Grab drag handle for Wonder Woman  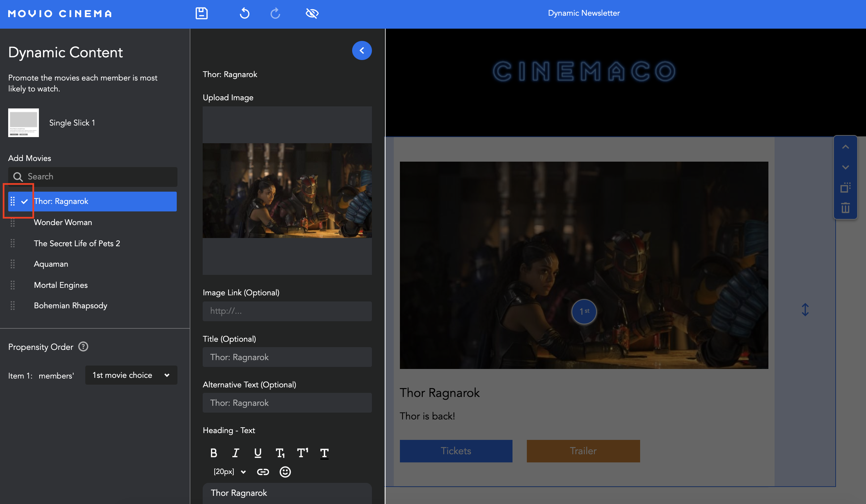pos(13,222)
